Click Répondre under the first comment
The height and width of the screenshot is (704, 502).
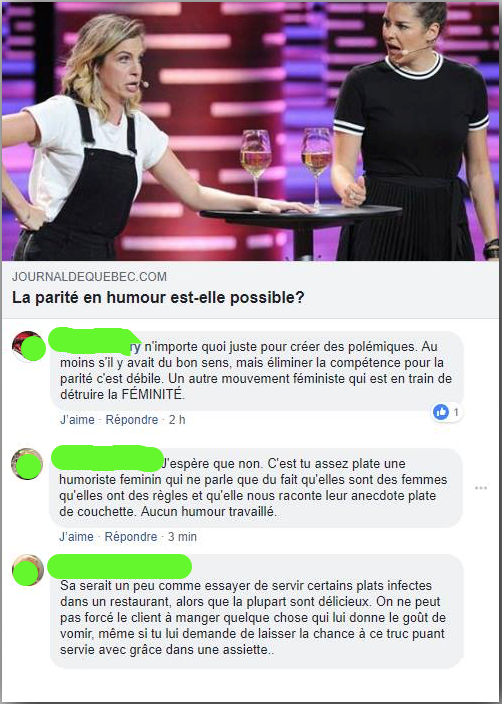coord(132,420)
